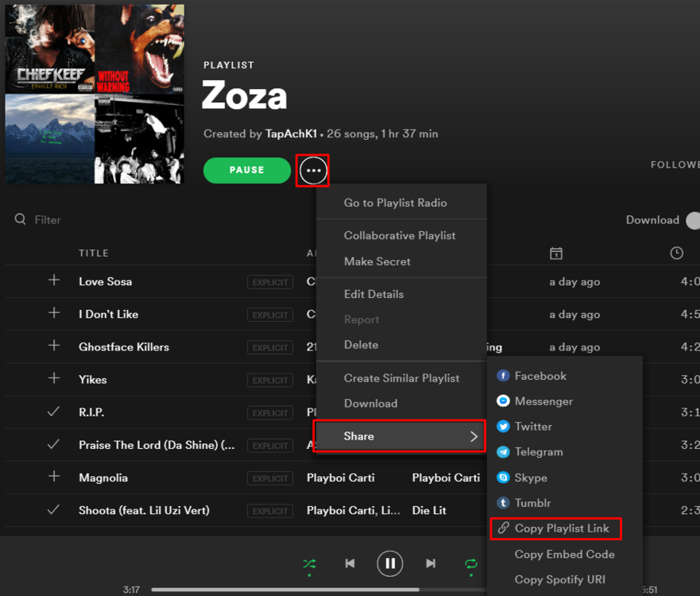700x596 pixels.
Task: Add Love Sosa with plus icon
Action: 54,281
